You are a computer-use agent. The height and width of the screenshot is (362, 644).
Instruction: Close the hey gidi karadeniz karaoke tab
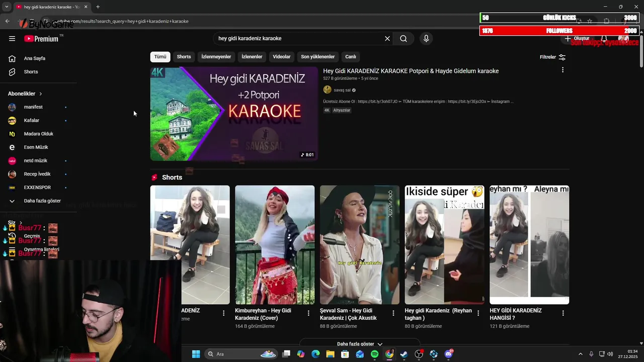coord(86,7)
